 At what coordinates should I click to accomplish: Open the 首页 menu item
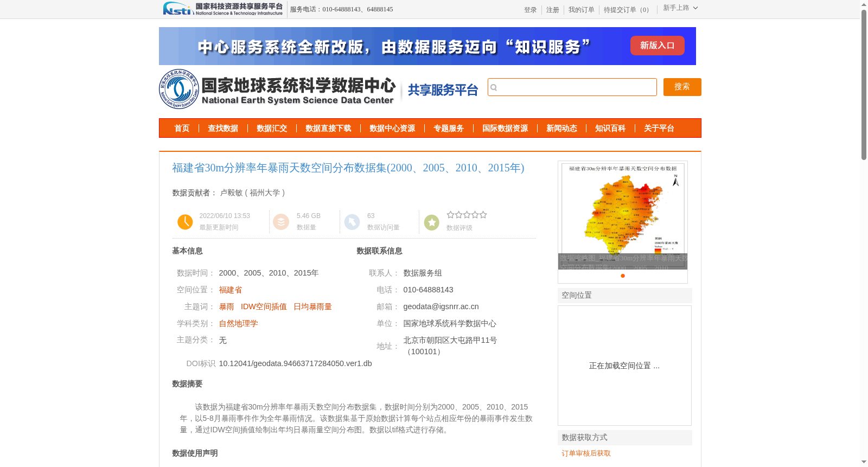(x=182, y=128)
